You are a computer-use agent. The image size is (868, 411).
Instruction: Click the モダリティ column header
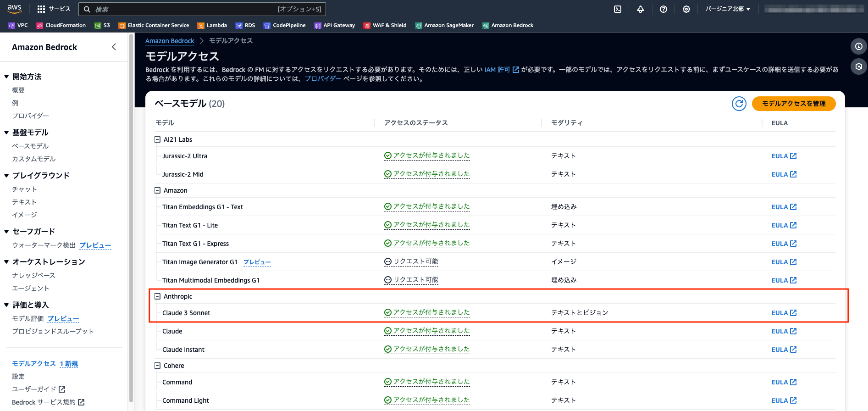(x=567, y=123)
